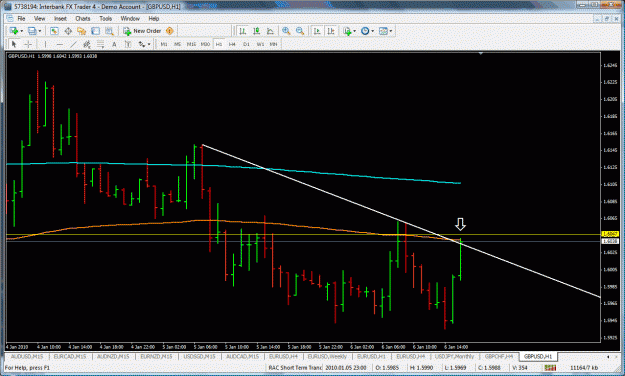Open the Templates icon
Image resolution: width=625 pixels, height=376 pixels.
point(383,31)
